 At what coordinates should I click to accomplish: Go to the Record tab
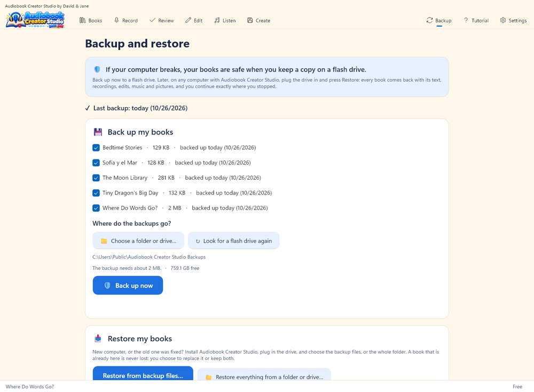click(x=125, y=20)
